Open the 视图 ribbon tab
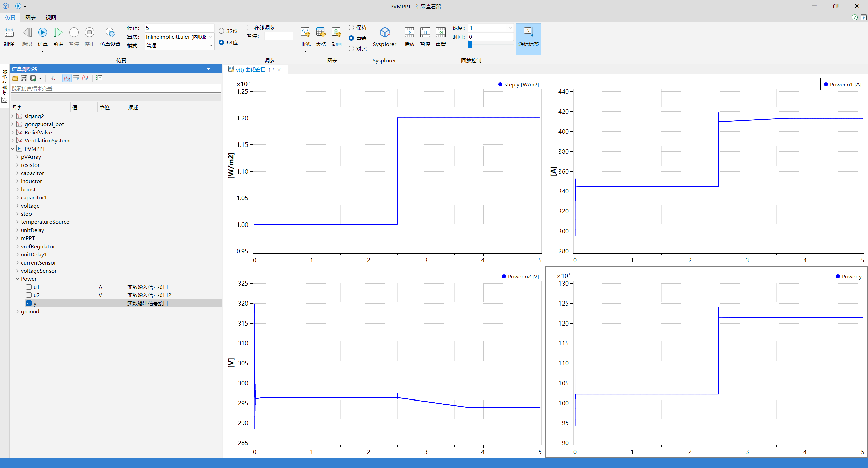This screenshot has width=868, height=468. click(51, 17)
